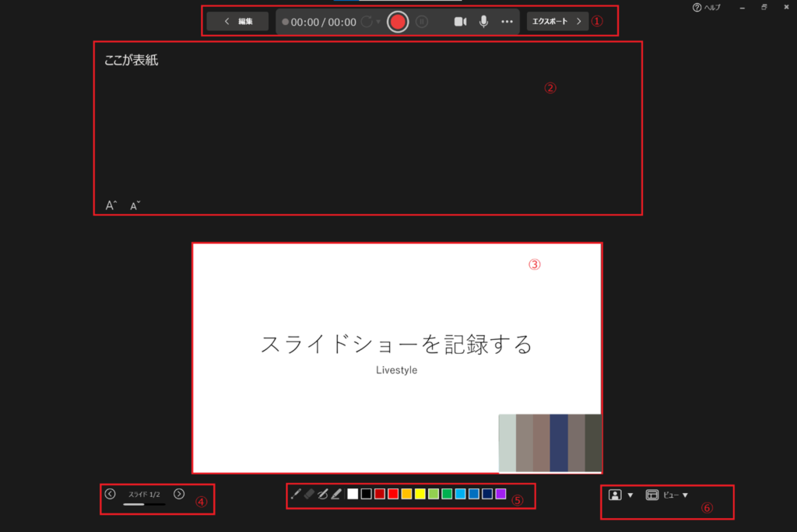The width and height of the screenshot is (797, 532).
Task: Select the eraser tool
Action: 308,494
